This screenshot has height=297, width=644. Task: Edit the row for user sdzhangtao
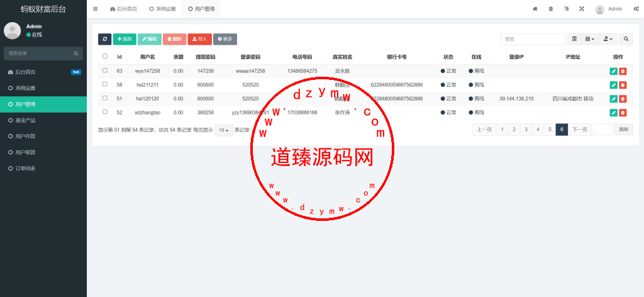point(614,113)
